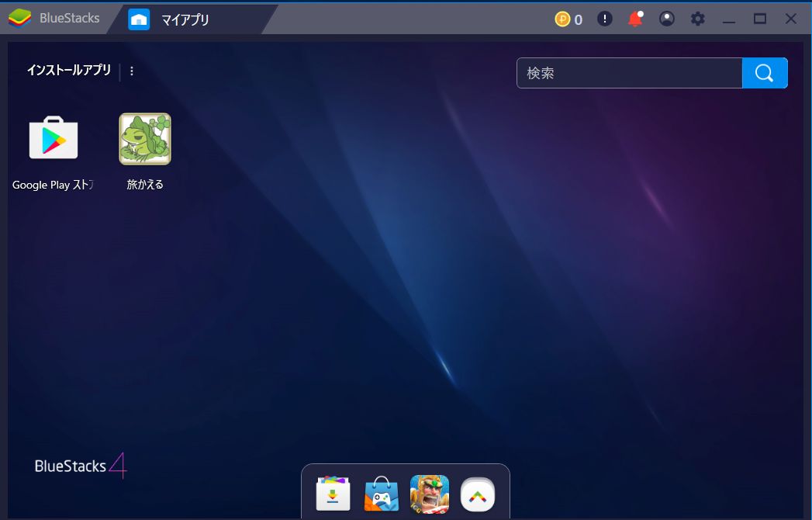Open the red notification bell
The height and width of the screenshot is (520, 812).
click(635, 19)
